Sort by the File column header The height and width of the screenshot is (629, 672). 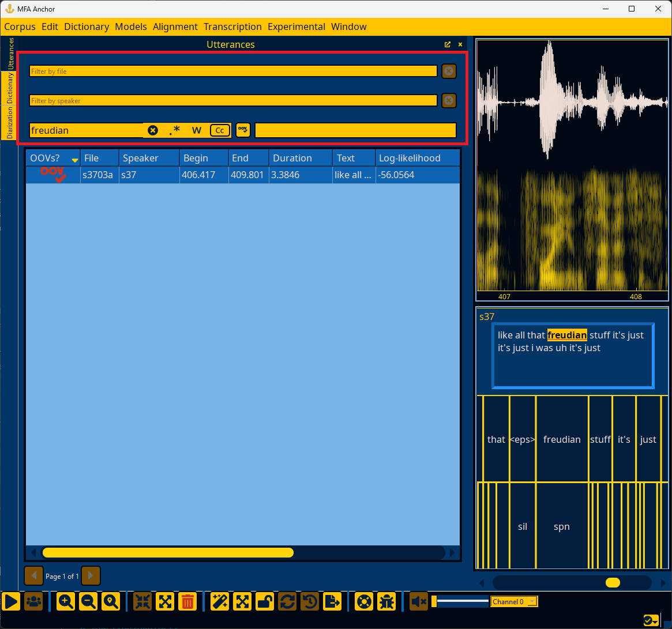tap(99, 158)
